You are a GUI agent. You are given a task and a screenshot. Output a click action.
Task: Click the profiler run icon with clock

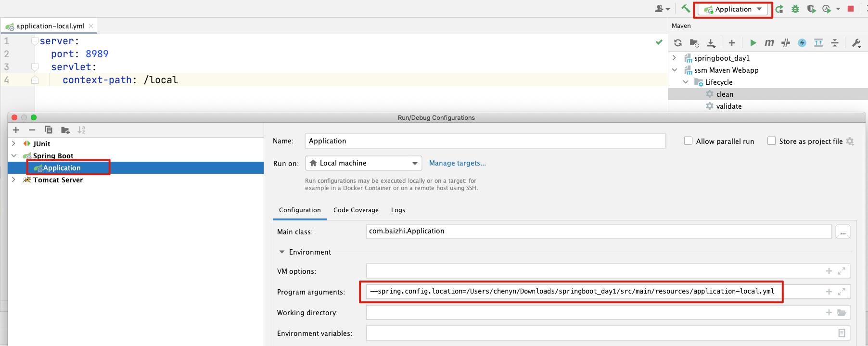827,9
